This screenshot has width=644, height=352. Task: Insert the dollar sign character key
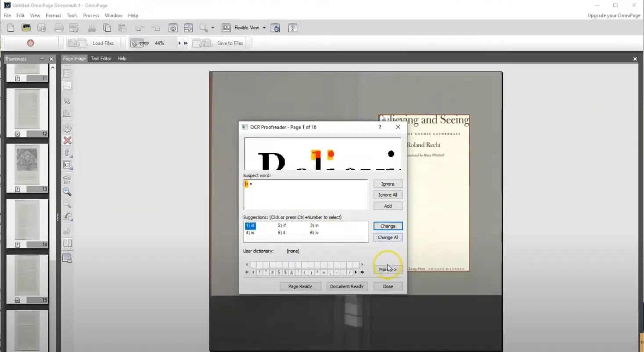click(279, 273)
